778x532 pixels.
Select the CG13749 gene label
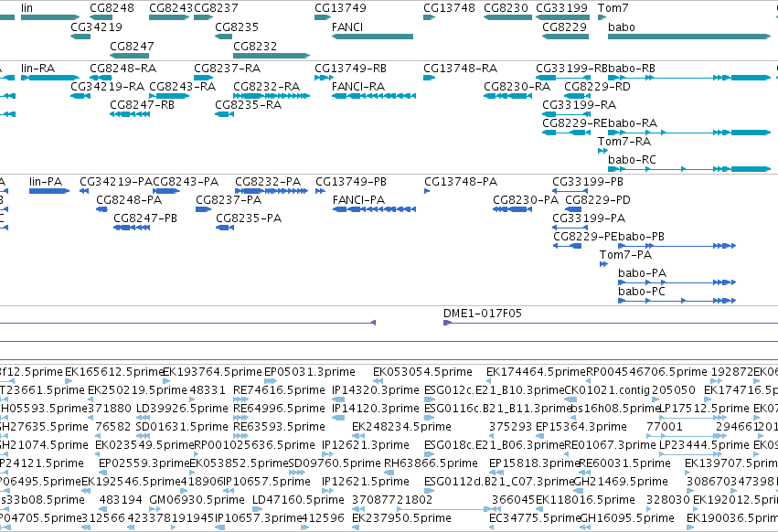pyautogui.click(x=340, y=8)
